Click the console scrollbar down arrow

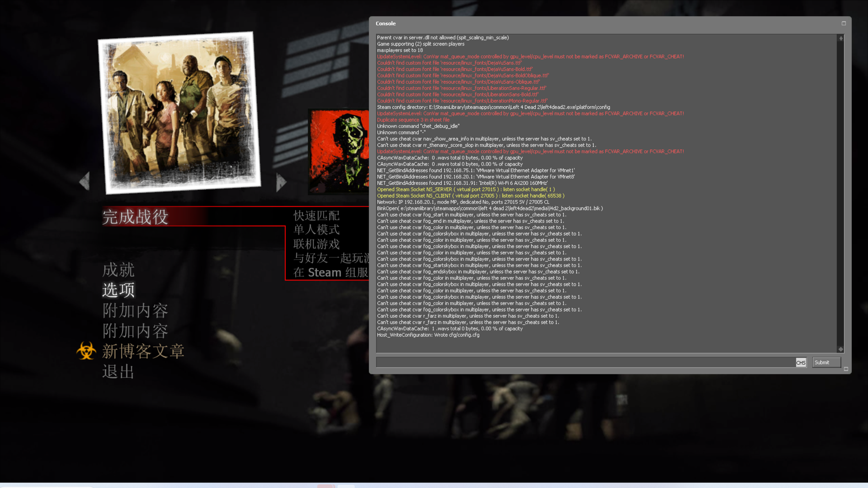coord(841,349)
